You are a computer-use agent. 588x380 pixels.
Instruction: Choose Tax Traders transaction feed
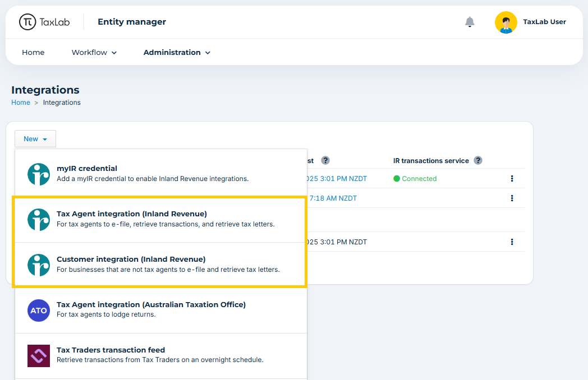pos(161,355)
